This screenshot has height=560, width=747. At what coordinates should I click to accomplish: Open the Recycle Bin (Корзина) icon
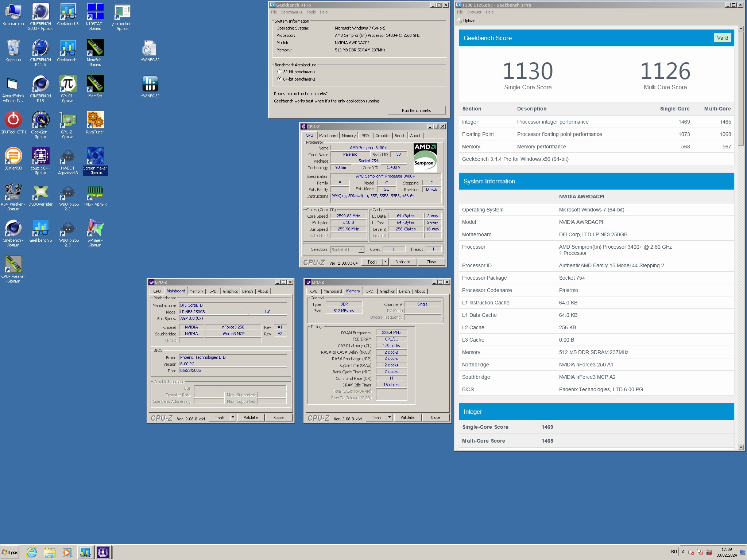pos(13,50)
